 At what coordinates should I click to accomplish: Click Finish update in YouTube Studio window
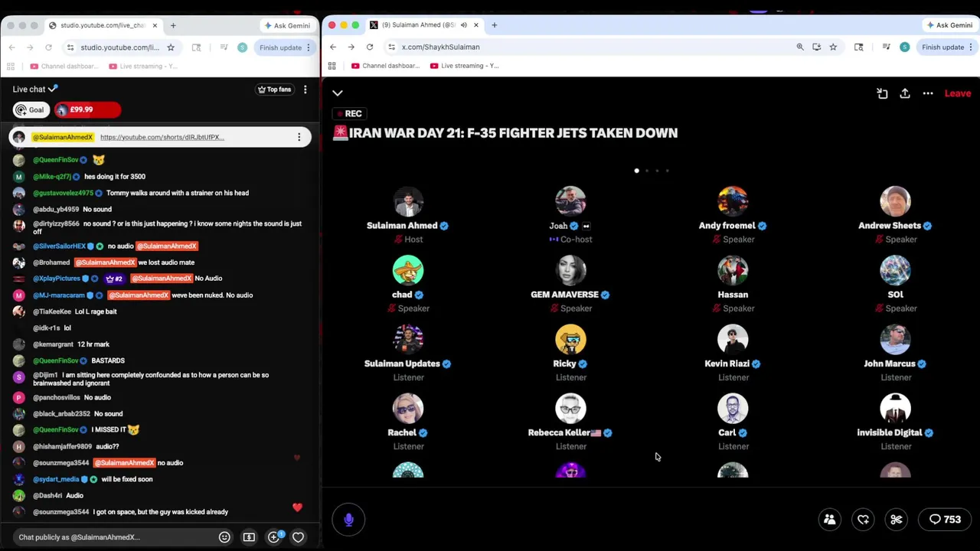[280, 47]
